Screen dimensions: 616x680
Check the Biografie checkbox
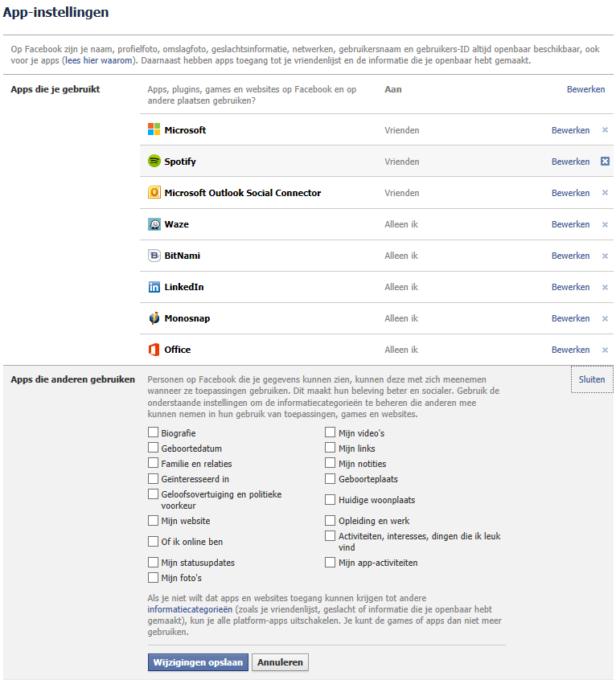(153, 432)
